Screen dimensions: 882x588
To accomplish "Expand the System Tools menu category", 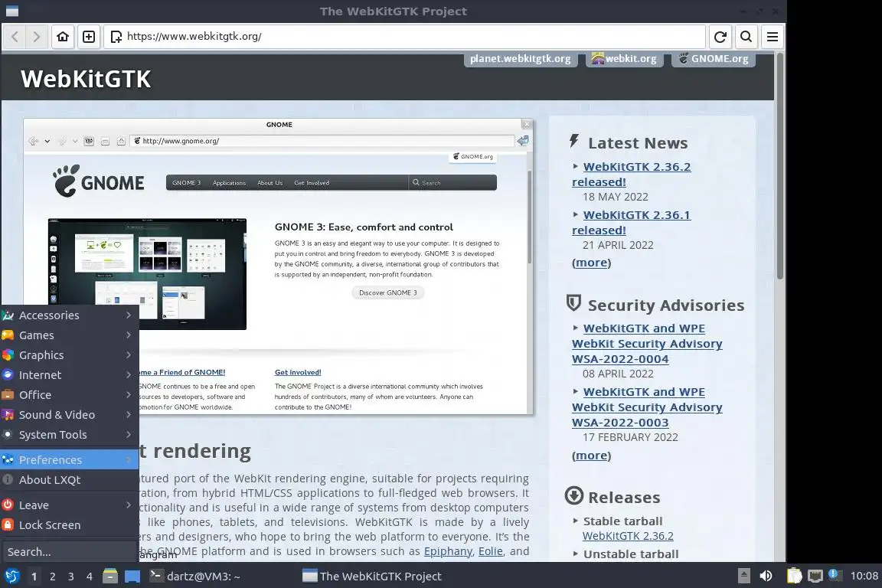I will (x=69, y=435).
